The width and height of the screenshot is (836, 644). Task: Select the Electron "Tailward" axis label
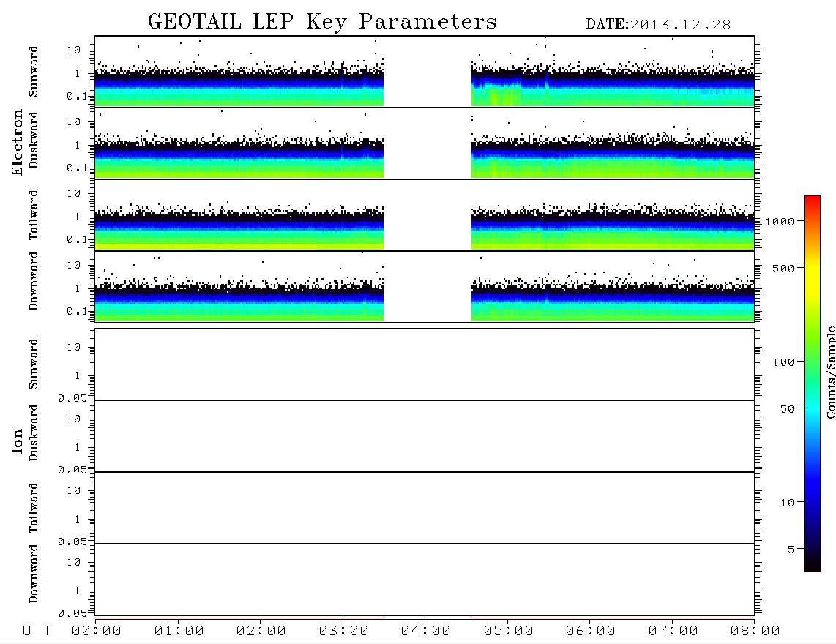34,215
